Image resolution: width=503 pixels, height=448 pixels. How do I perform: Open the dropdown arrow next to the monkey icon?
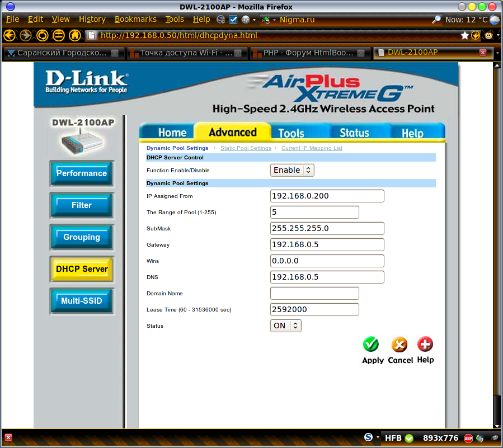point(498,35)
